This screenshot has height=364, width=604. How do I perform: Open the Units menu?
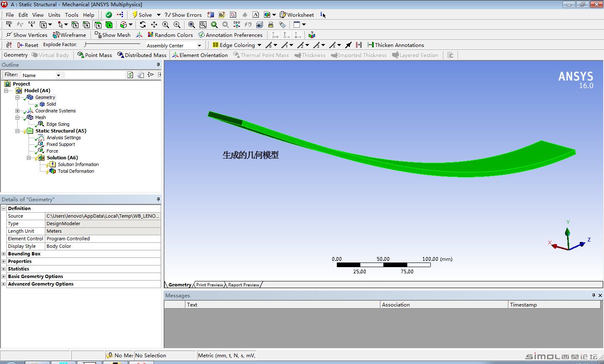[54, 15]
